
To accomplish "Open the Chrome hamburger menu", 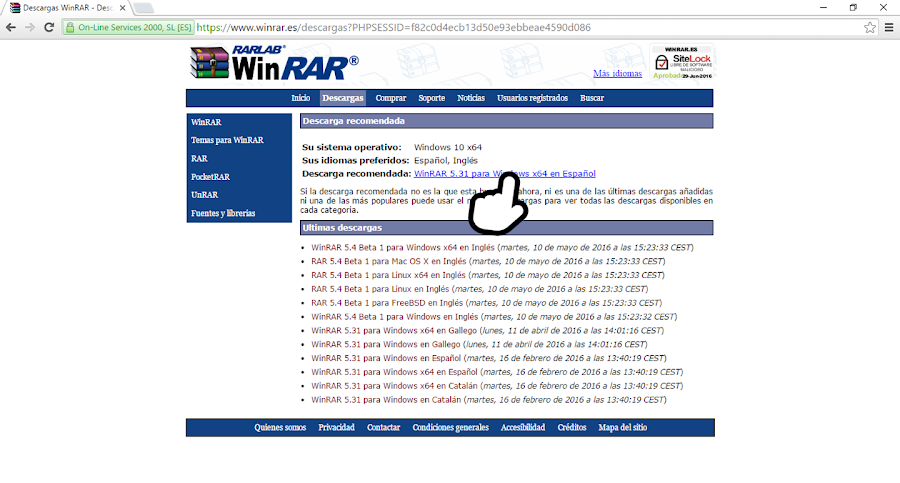I will pos(889,27).
